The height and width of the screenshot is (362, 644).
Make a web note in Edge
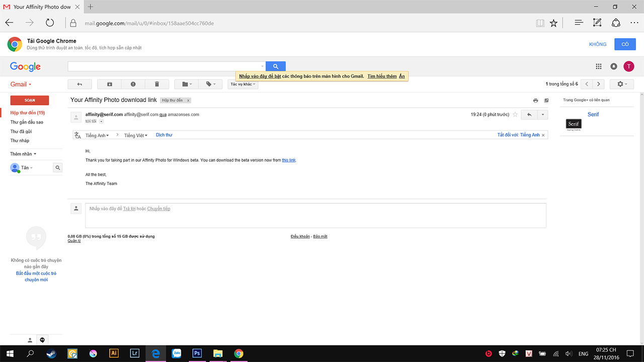tap(597, 23)
